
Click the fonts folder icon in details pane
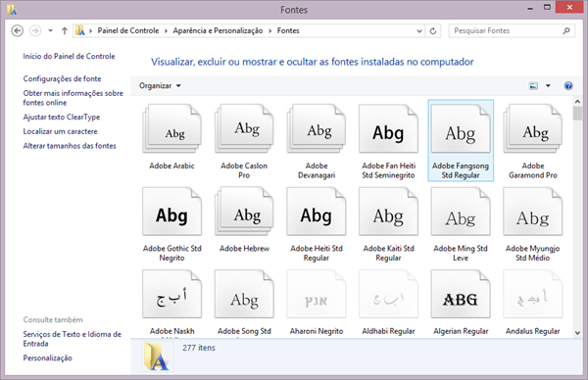tap(157, 356)
